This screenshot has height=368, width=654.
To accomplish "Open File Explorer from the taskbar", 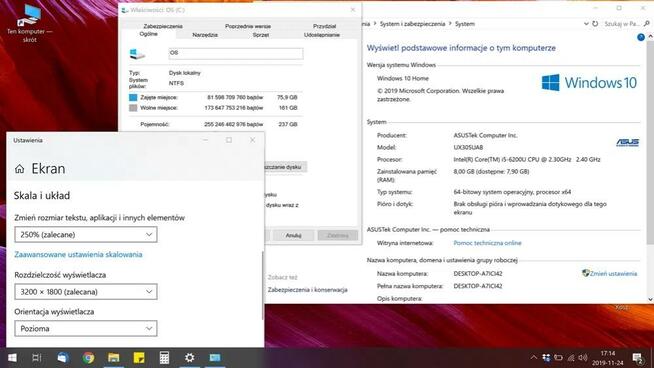I will (113, 358).
